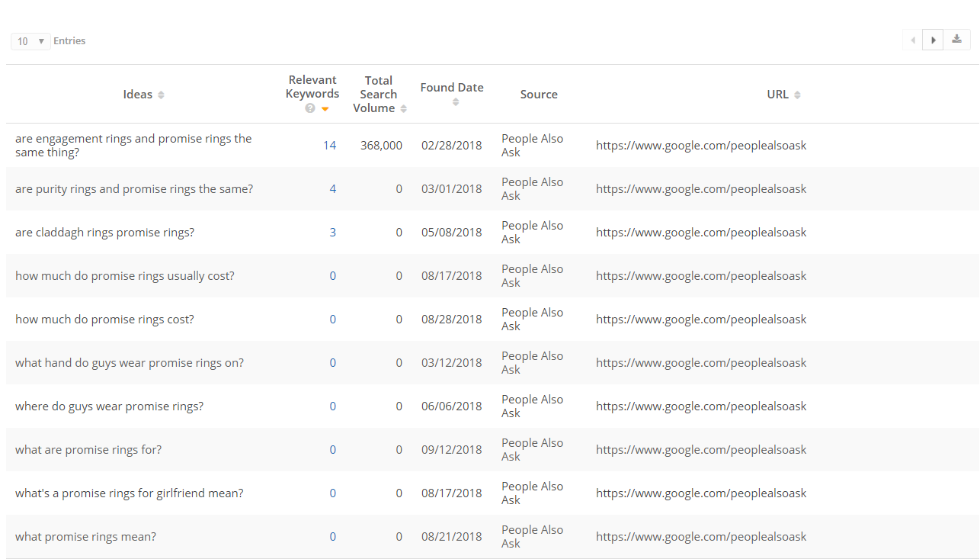Click the found date 09/12/2018
The image size is (980, 559).
452,449
